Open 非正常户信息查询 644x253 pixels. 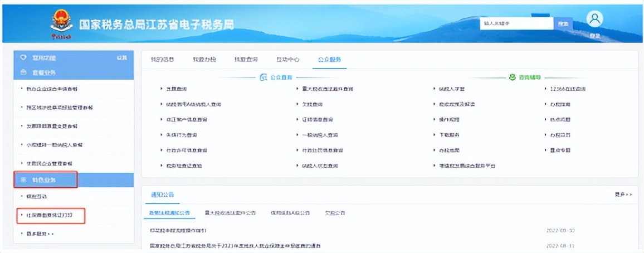[187, 119]
